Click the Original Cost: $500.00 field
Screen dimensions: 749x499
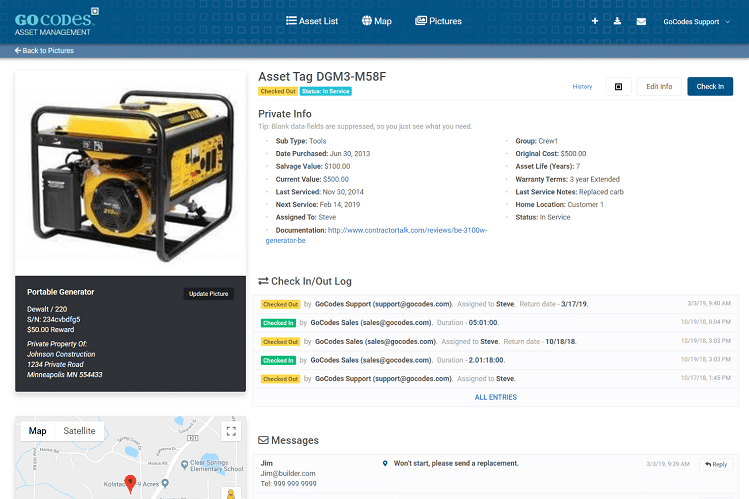point(550,154)
